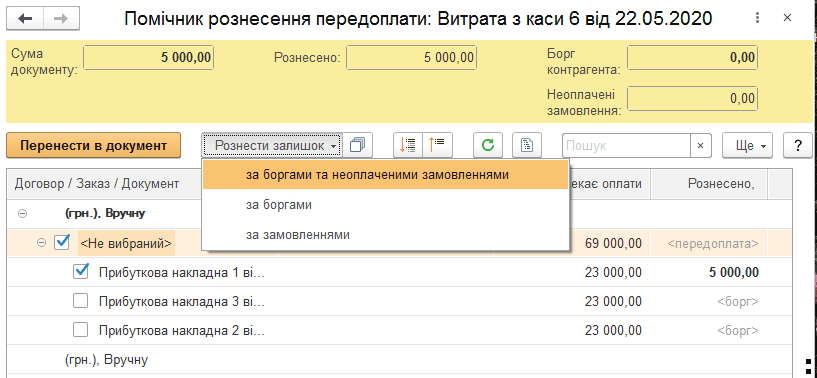
Task: Click Перенести в документ button
Action: [x=93, y=145]
